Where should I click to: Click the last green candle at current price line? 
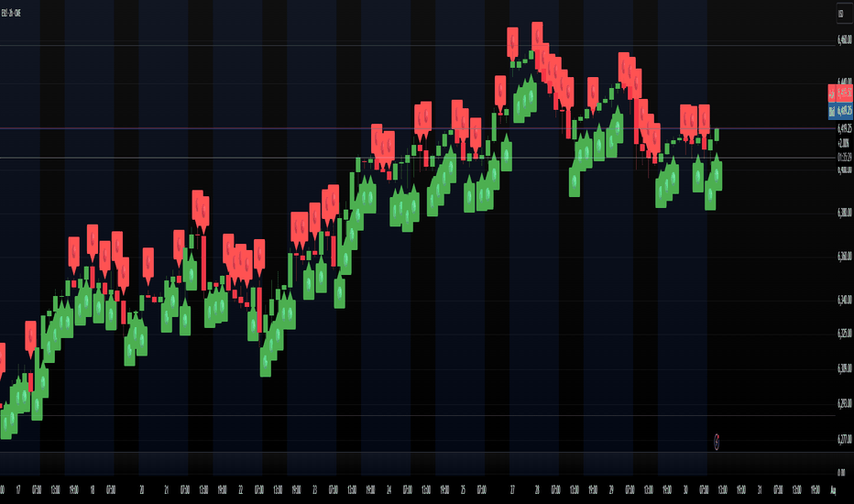click(x=717, y=135)
